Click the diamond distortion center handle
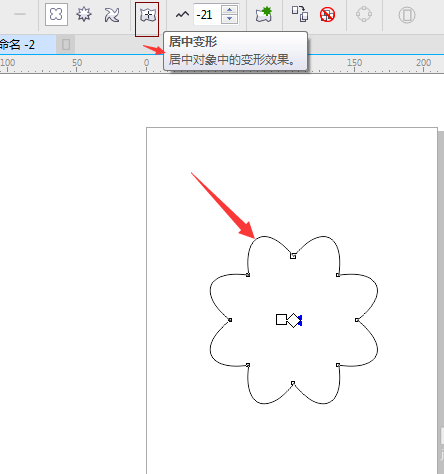Screen dimensions: 444x474 [294, 320]
